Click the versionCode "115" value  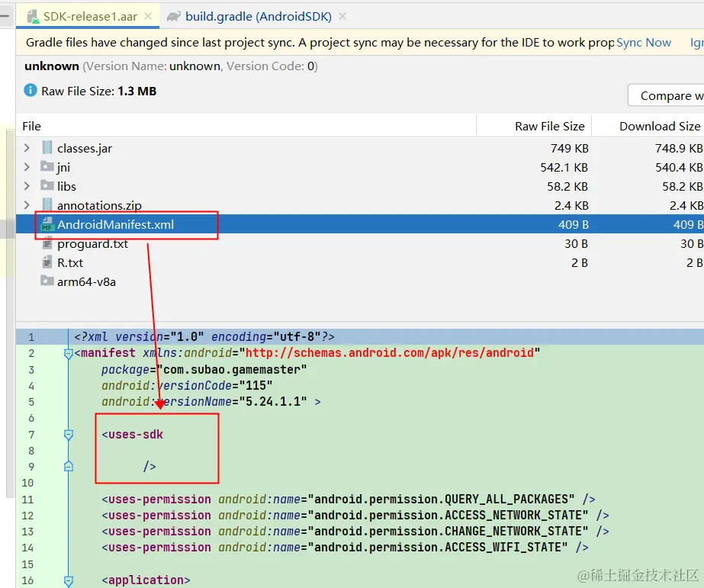(256, 386)
